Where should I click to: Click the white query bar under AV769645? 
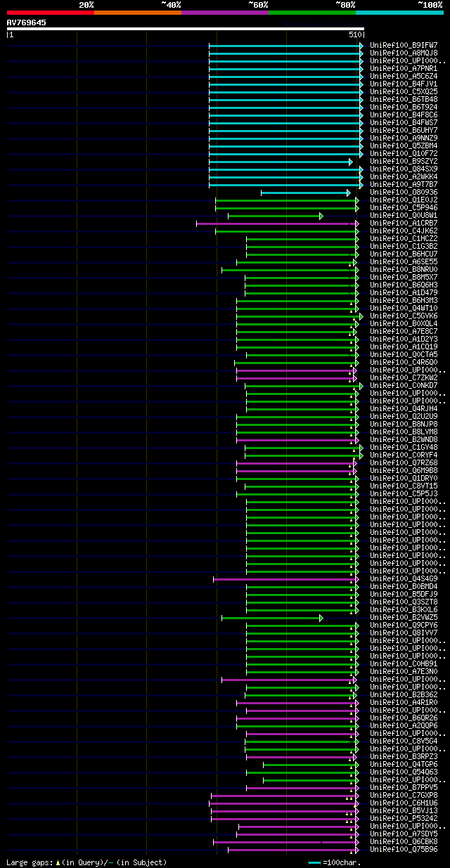(x=186, y=29)
